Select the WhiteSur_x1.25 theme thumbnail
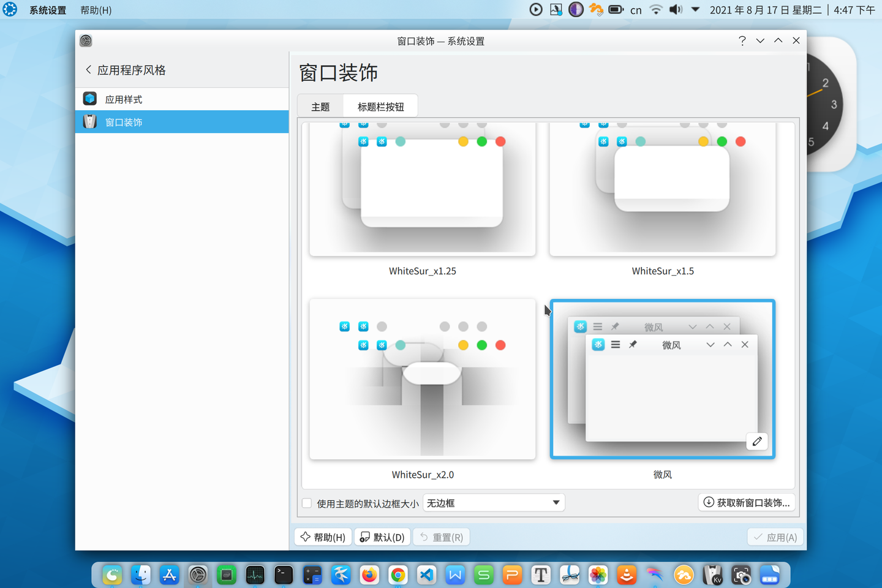The image size is (882, 588). pyautogui.click(x=423, y=189)
